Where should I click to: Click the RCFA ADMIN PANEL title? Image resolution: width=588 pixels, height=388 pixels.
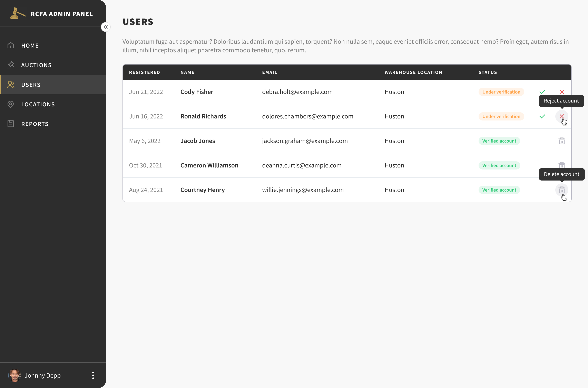(x=62, y=14)
